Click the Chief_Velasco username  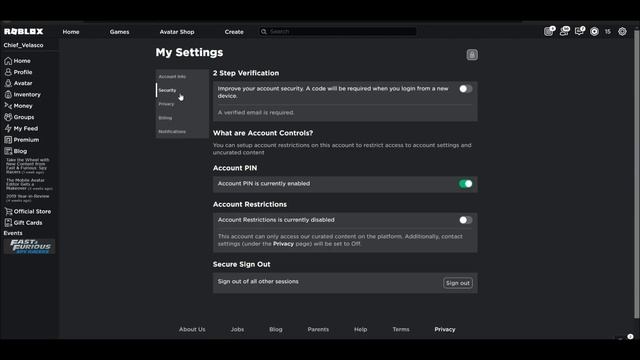[x=23, y=45]
